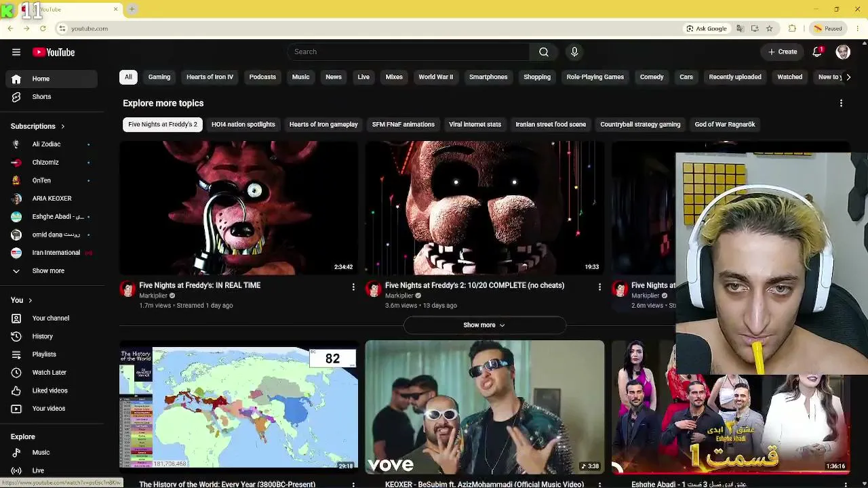868x488 pixels.
Task: Go back with the browser back arrow
Action: coord(10,28)
